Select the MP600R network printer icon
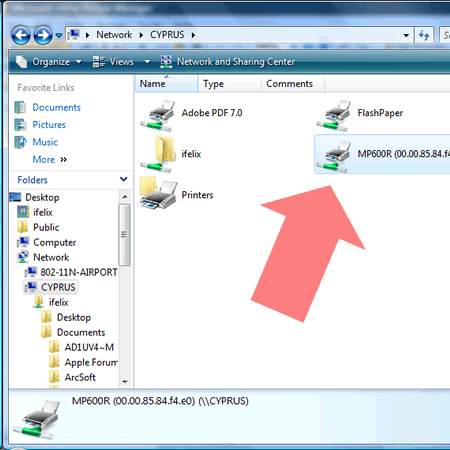This screenshot has height=450, width=450. coord(334,157)
